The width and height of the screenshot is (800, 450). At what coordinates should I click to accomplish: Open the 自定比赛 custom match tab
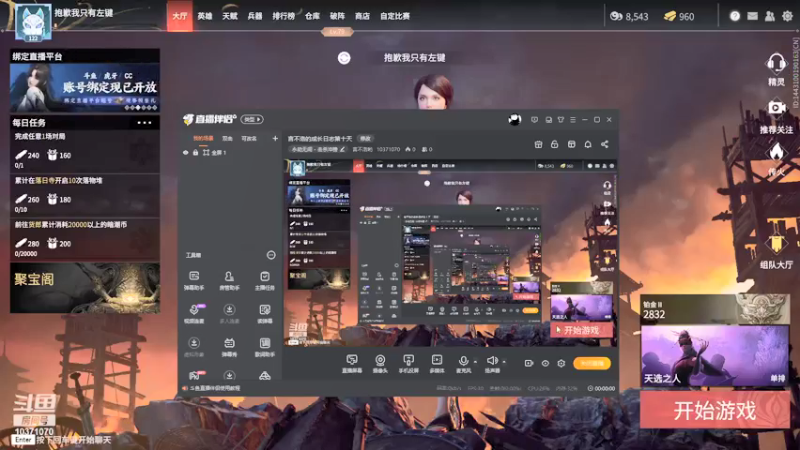pos(395,16)
